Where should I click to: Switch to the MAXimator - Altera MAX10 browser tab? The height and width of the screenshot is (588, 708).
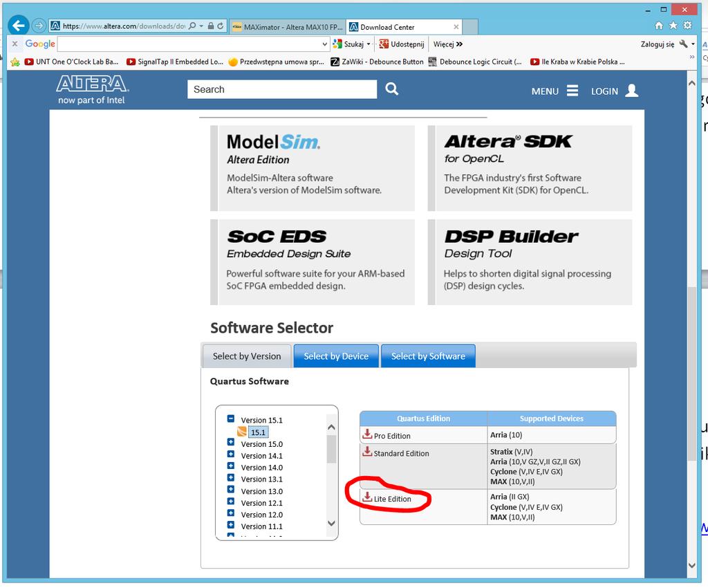(x=288, y=27)
